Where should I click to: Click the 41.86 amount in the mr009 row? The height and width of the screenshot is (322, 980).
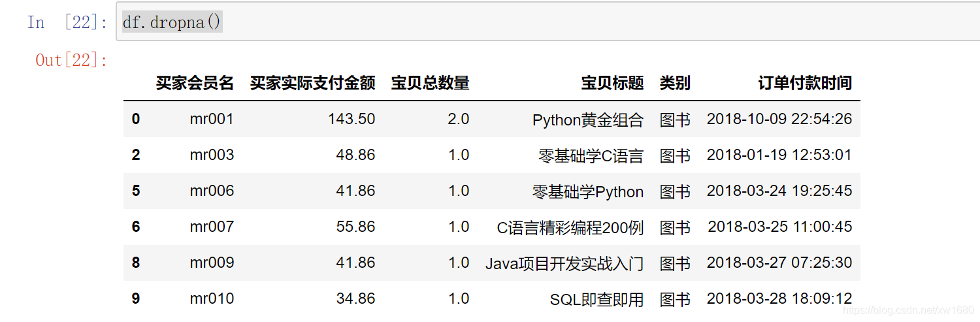[356, 263]
